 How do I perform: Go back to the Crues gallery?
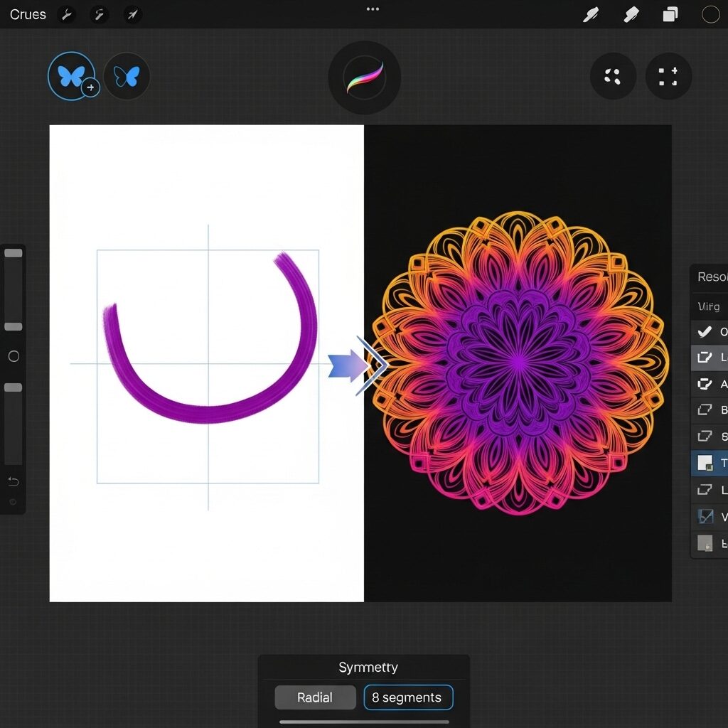pyautogui.click(x=28, y=14)
